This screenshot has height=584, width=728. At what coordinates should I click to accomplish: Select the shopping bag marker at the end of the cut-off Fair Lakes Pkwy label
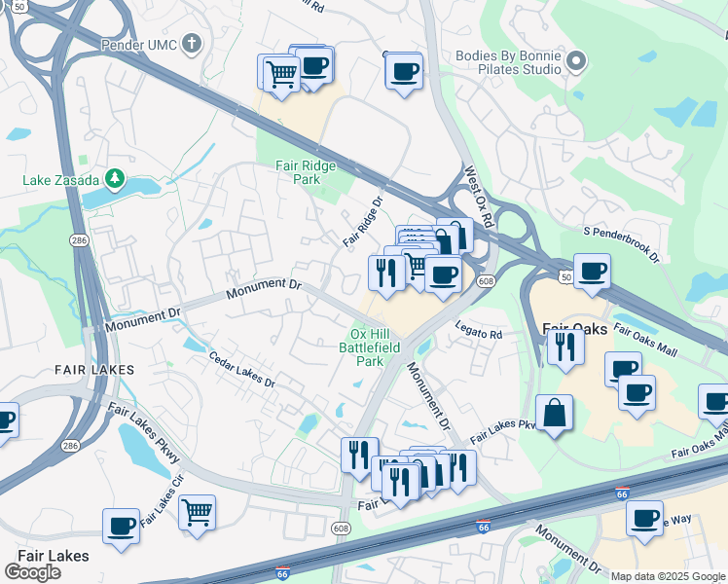point(555,415)
